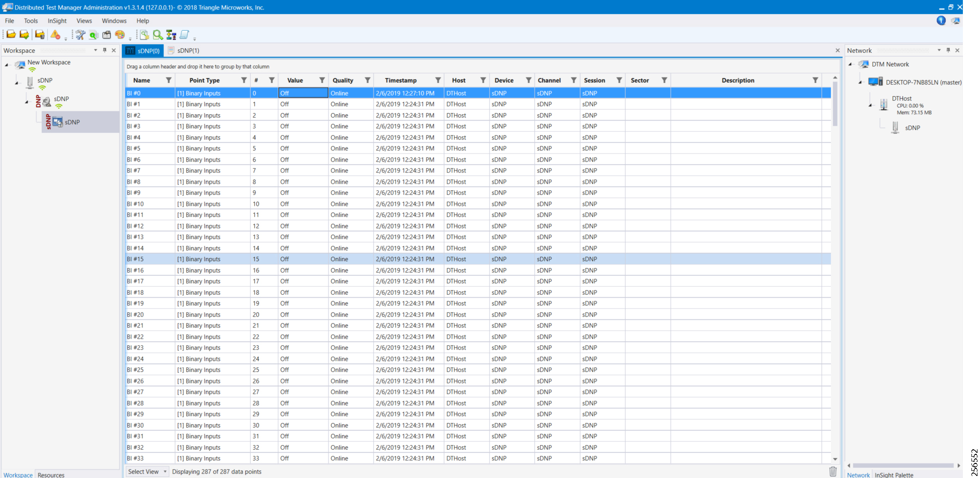
Task: Filter the Channel column
Action: click(x=574, y=81)
